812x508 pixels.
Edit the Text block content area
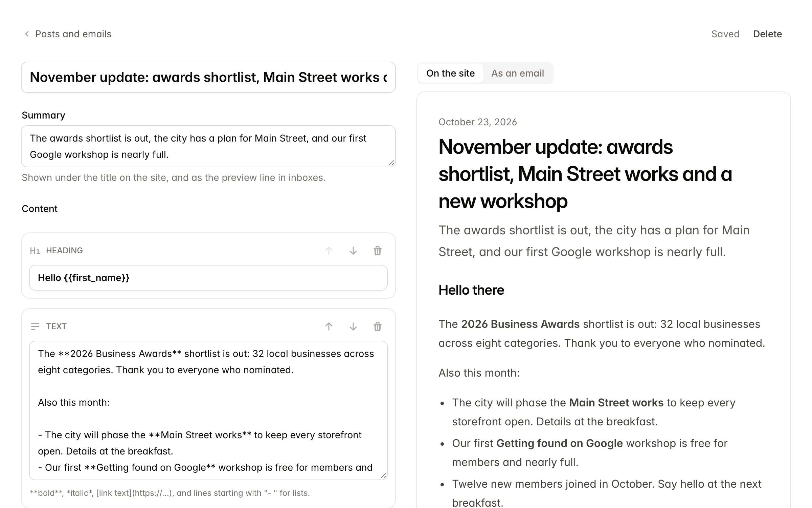208,410
